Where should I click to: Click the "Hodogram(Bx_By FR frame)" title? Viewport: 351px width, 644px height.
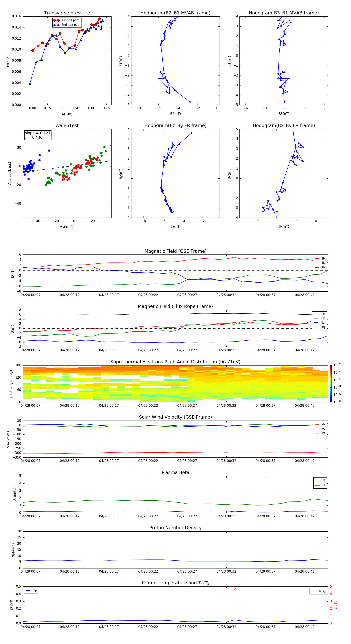click(284, 125)
